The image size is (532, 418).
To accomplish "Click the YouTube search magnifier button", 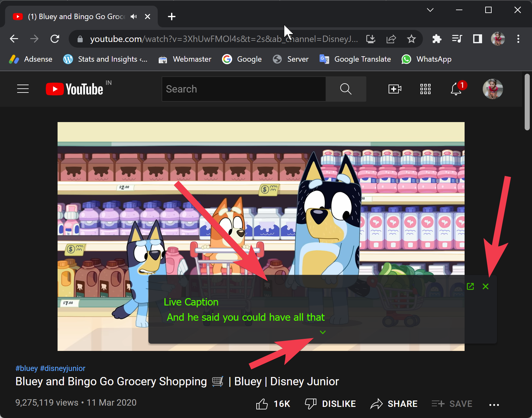I will click(346, 89).
